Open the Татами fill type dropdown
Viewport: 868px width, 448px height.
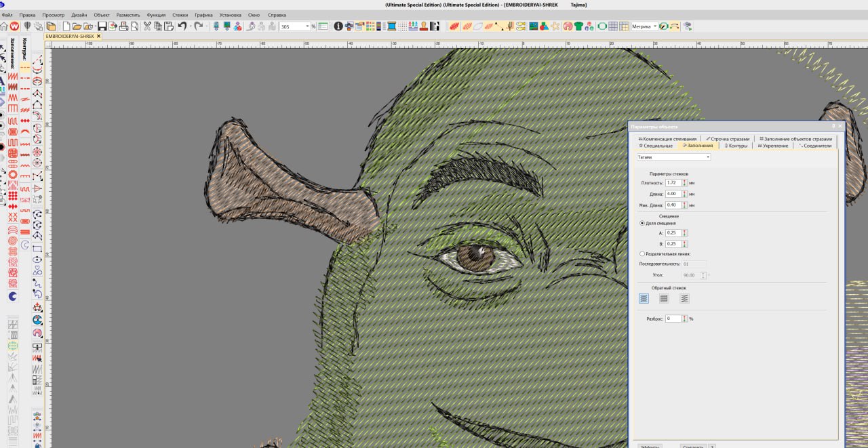coord(708,157)
